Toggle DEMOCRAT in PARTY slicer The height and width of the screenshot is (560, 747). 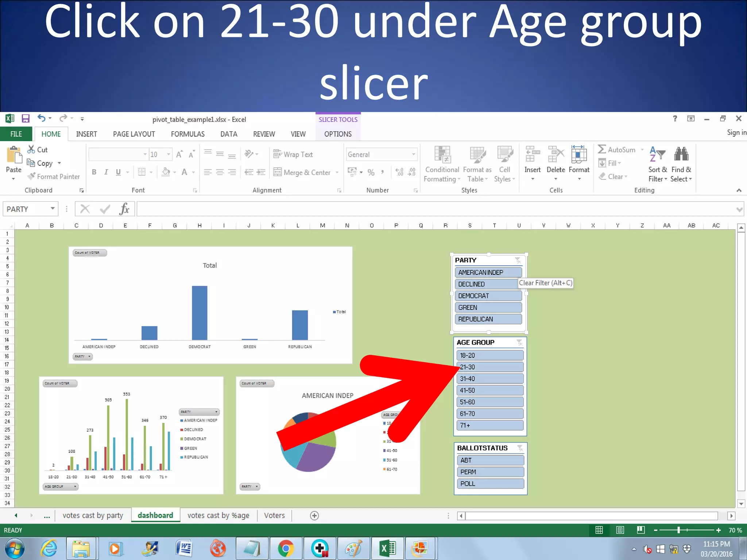click(x=488, y=296)
